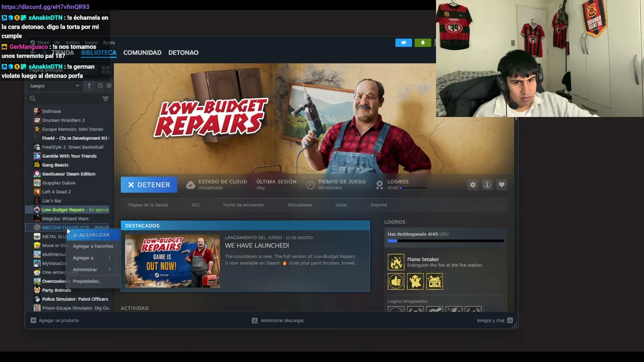Choose ACTUALIZAR in the context menu

coord(93,235)
